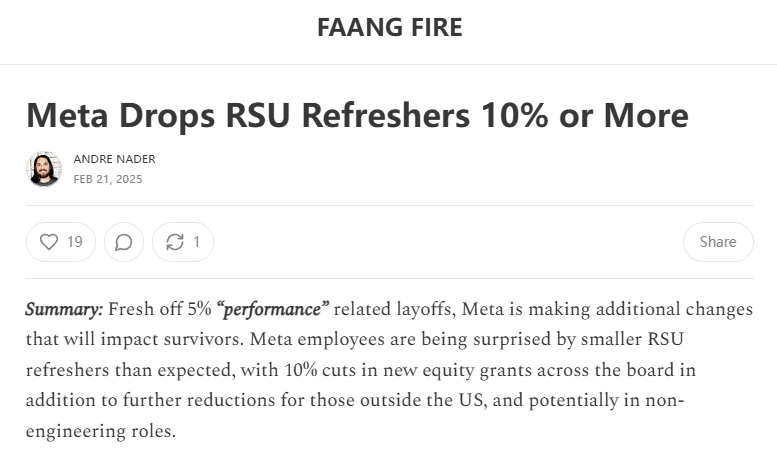Image resolution: width=777 pixels, height=460 pixels.
Task: Open the Andre Nader author name link
Action: coord(114,159)
